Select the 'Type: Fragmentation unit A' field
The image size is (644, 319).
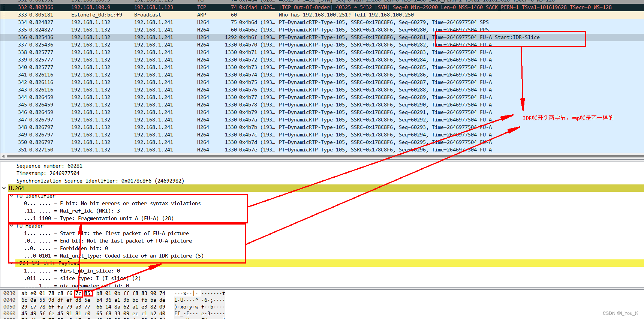tap(99, 218)
